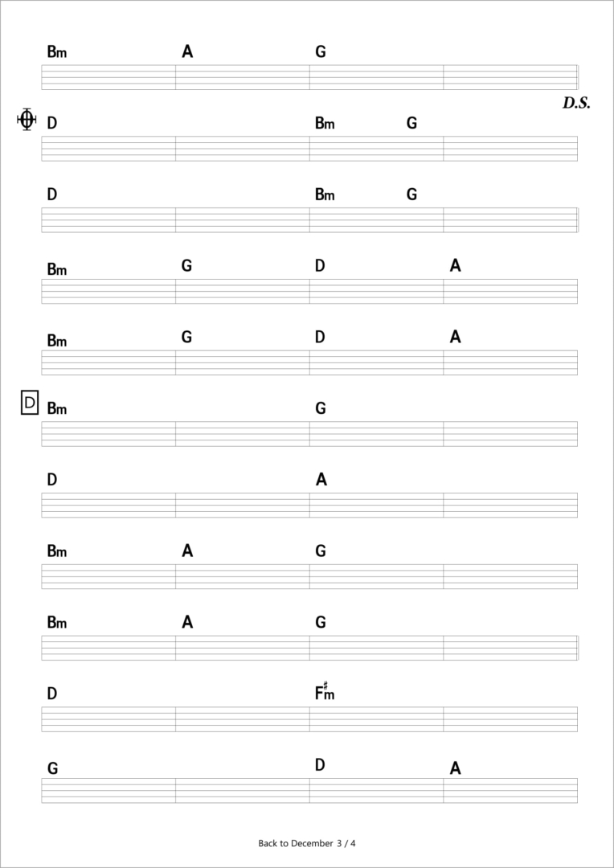
Task: Select the G chord on the coda line
Action: pyautogui.click(x=411, y=123)
